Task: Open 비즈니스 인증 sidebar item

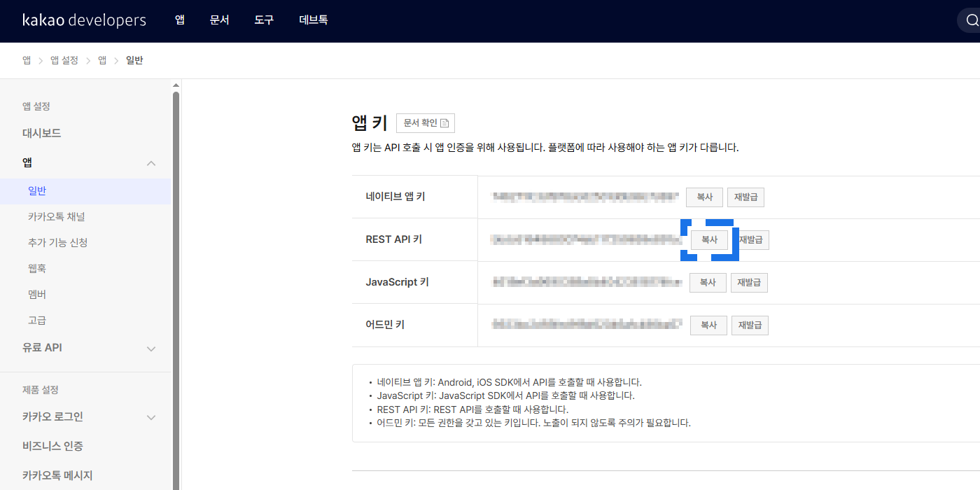Action: point(52,446)
